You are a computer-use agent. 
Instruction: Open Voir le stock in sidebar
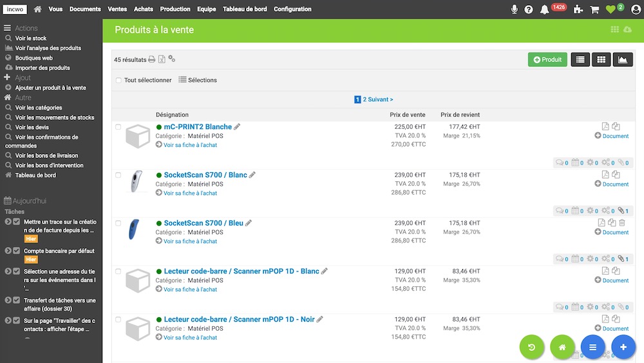(31, 38)
